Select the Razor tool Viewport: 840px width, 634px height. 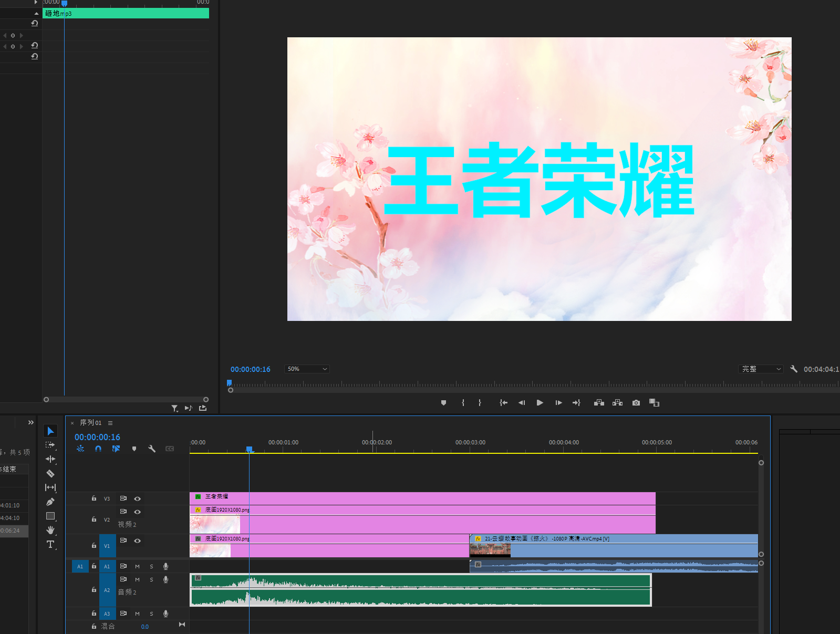(50, 473)
